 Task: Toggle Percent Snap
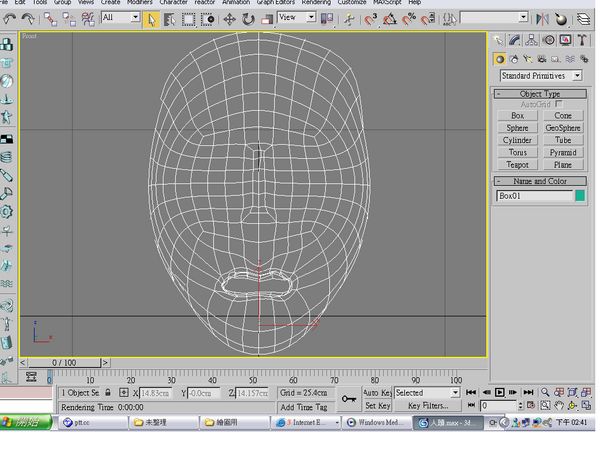pos(409,19)
